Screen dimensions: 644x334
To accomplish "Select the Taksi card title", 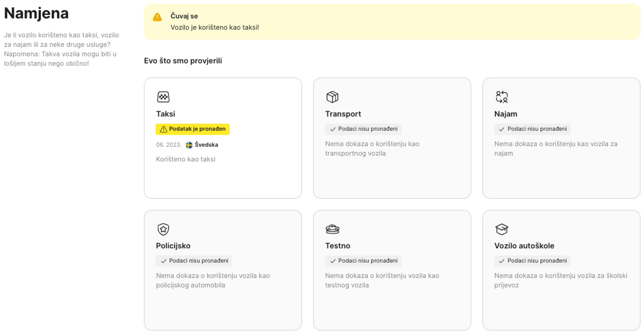I will 166,114.
